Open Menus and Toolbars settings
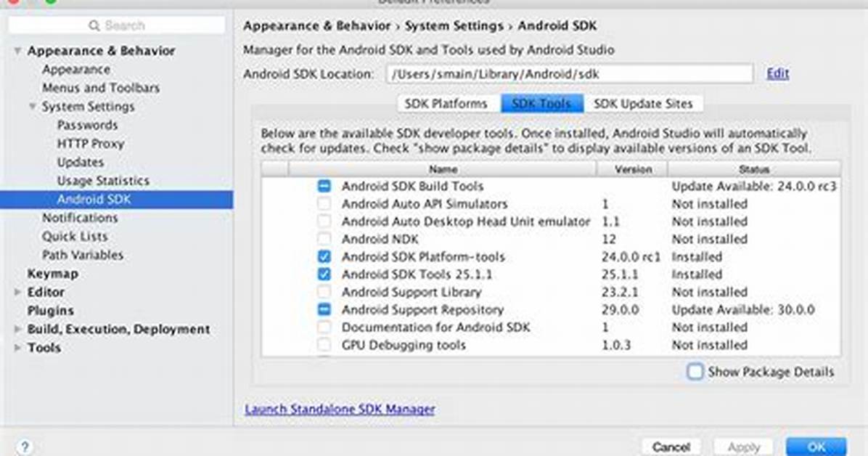 tap(101, 88)
